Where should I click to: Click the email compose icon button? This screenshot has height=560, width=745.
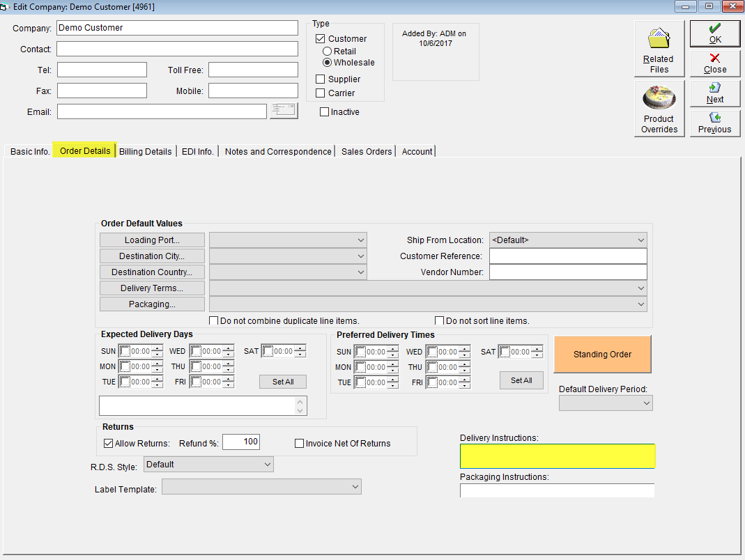284,111
